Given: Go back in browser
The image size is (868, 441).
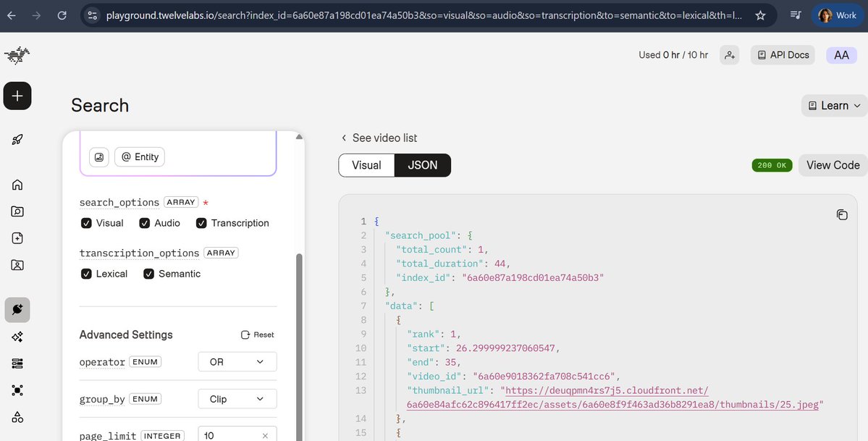Looking at the screenshot, I should click(x=11, y=15).
